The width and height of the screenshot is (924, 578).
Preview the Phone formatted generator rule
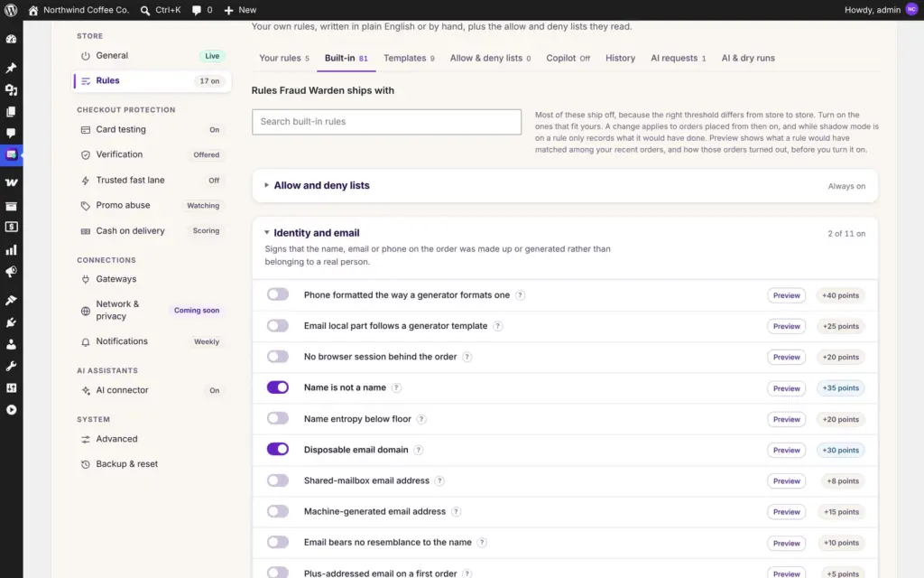point(786,295)
